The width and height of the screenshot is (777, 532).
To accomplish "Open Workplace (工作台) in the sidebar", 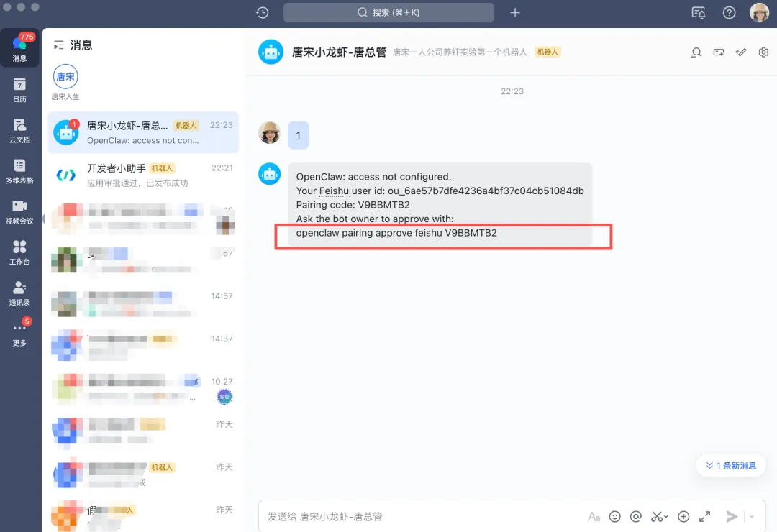I will [x=19, y=252].
